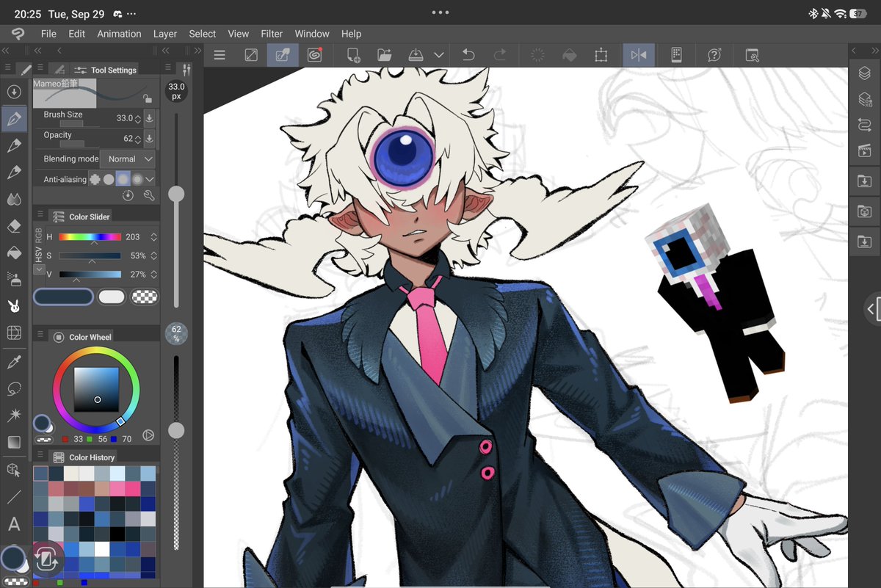The width and height of the screenshot is (881, 588).
Task: Click the Brush Size dynamics button
Action: [150, 117]
